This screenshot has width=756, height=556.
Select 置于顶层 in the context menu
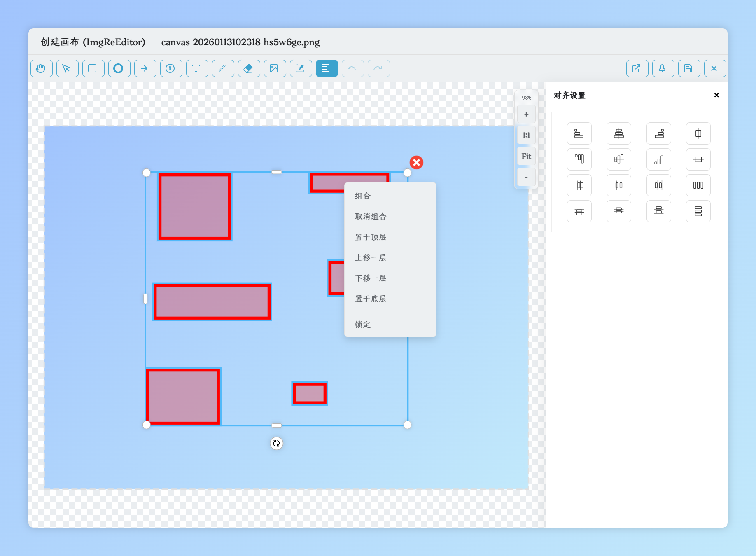[390, 237]
